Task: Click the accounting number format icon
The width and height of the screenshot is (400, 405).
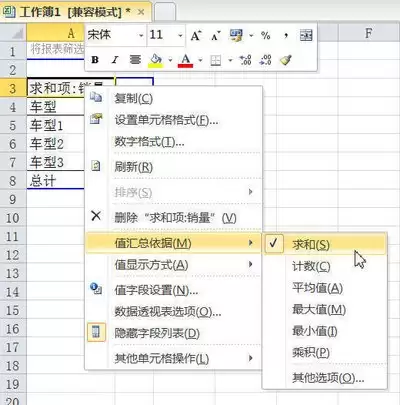Action: (236, 35)
